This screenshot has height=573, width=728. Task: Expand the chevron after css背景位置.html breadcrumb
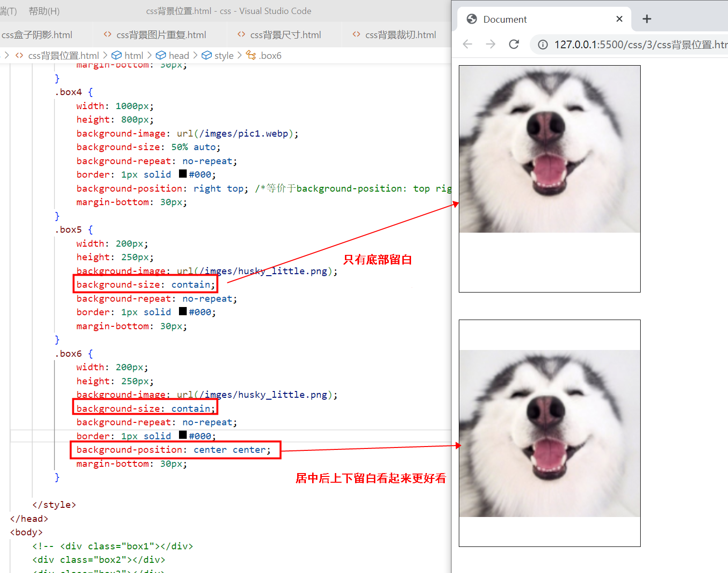(x=105, y=56)
